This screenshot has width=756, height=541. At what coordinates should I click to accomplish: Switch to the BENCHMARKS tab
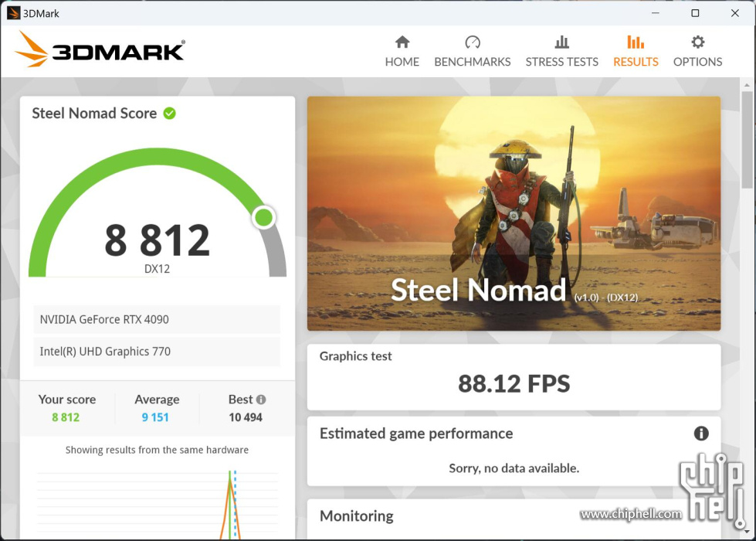(472, 52)
